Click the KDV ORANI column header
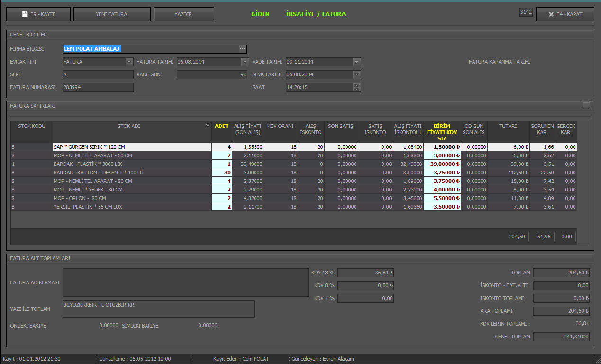The image size is (601, 364). tap(281, 132)
